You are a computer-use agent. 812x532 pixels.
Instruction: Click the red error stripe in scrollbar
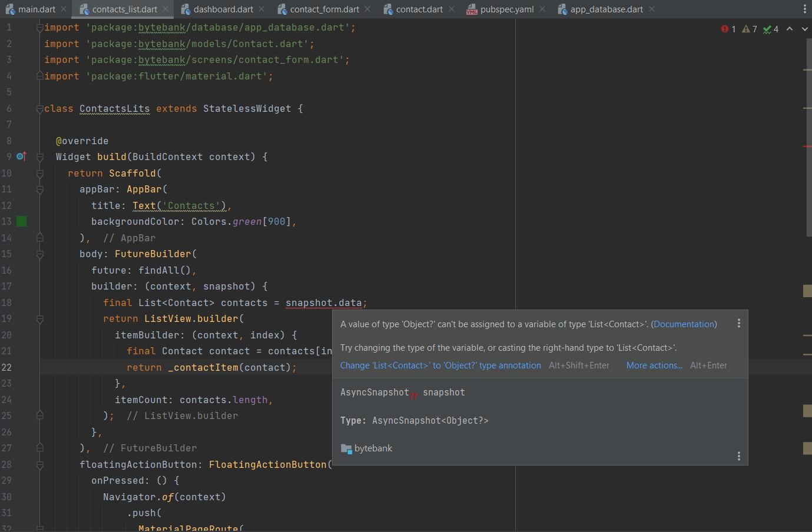point(807,146)
